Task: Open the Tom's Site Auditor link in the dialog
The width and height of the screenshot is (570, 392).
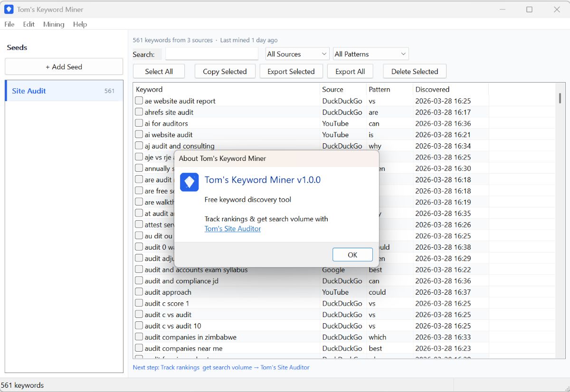Action: coord(232,228)
